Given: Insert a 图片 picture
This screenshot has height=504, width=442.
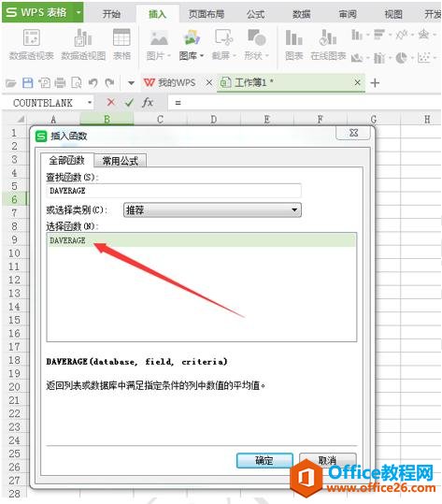Looking at the screenshot, I should 159,45.
